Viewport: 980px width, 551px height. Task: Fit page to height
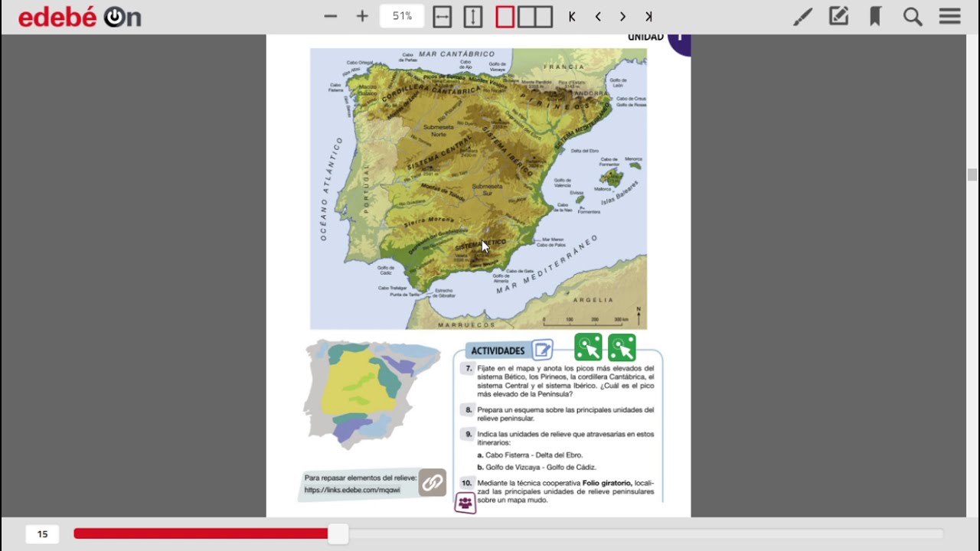[472, 15]
